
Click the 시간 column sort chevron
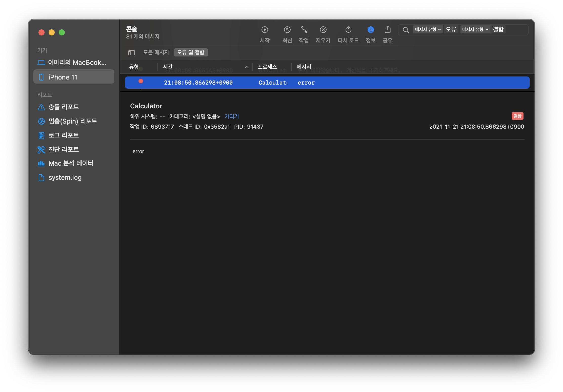pyautogui.click(x=247, y=67)
